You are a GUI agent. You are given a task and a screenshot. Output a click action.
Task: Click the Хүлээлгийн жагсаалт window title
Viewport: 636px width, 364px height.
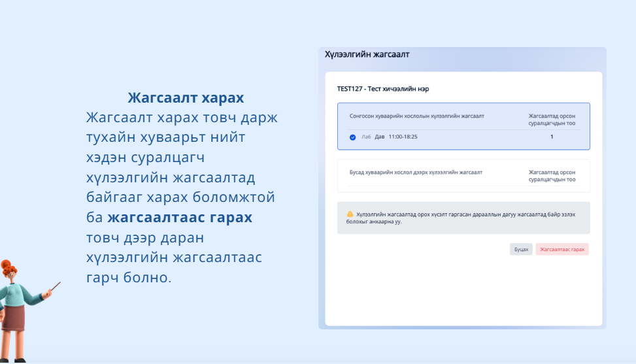pos(367,55)
